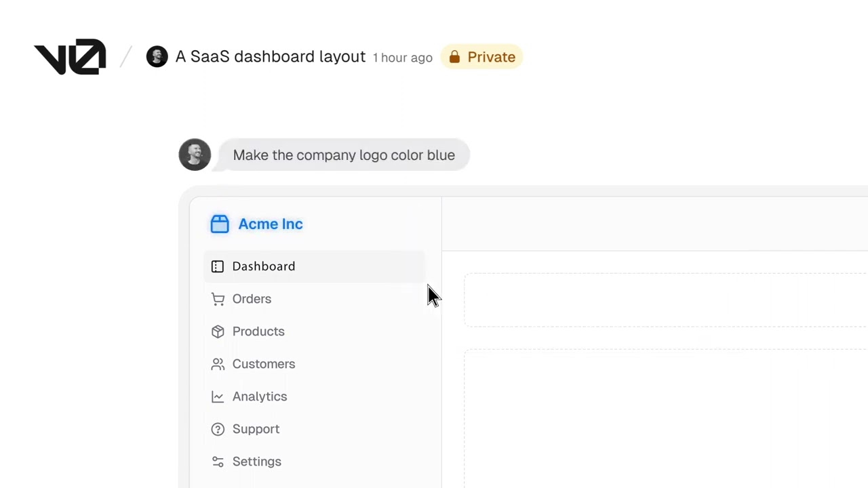
Task: Click the Support question mark icon
Action: coord(218,429)
